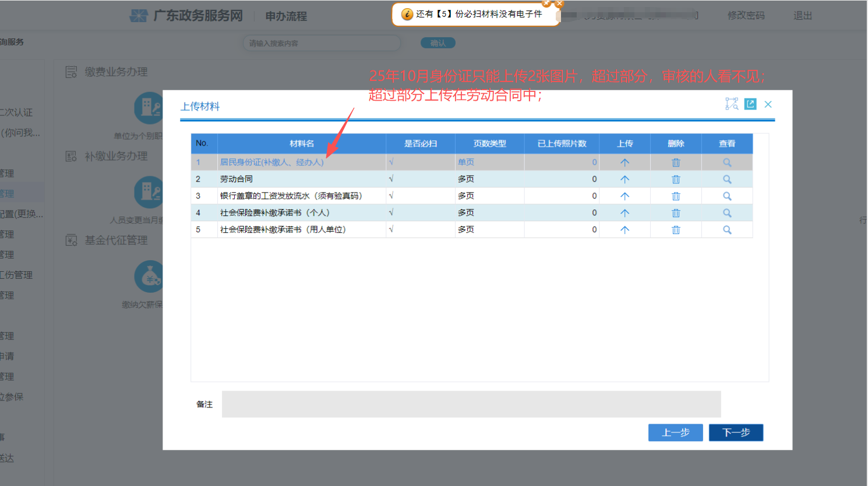Click 修改密码 link
The height and width of the screenshot is (486, 868).
[x=746, y=16]
